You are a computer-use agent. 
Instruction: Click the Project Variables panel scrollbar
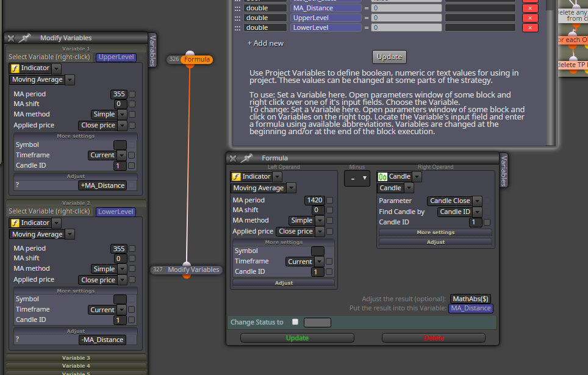pyautogui.click(x=550, y=71)
